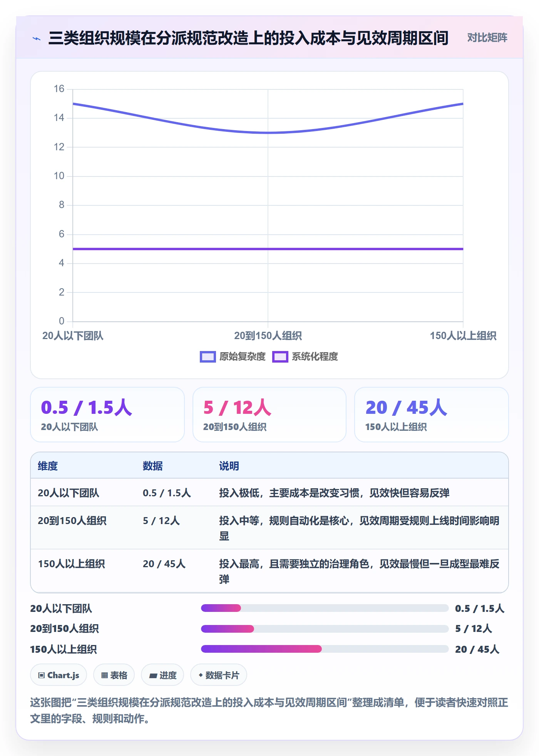Click the x-axis label 20到150人组织 on the chart
The image size is (539, 756).
[268, 336]
